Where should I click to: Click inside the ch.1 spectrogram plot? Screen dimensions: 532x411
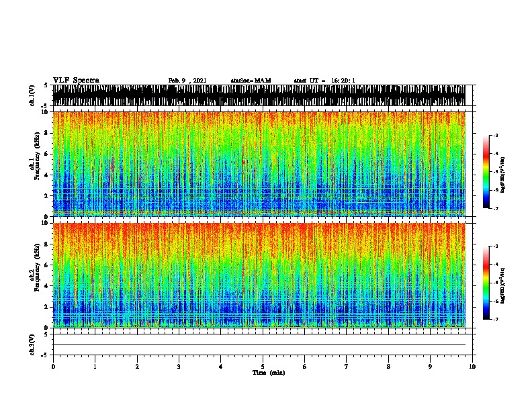259,164
